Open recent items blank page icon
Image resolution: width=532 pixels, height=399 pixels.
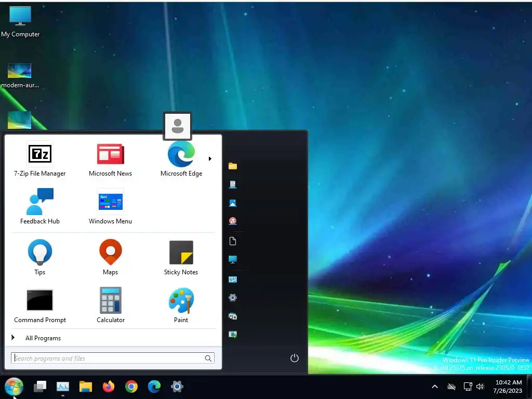pos(233,241)
